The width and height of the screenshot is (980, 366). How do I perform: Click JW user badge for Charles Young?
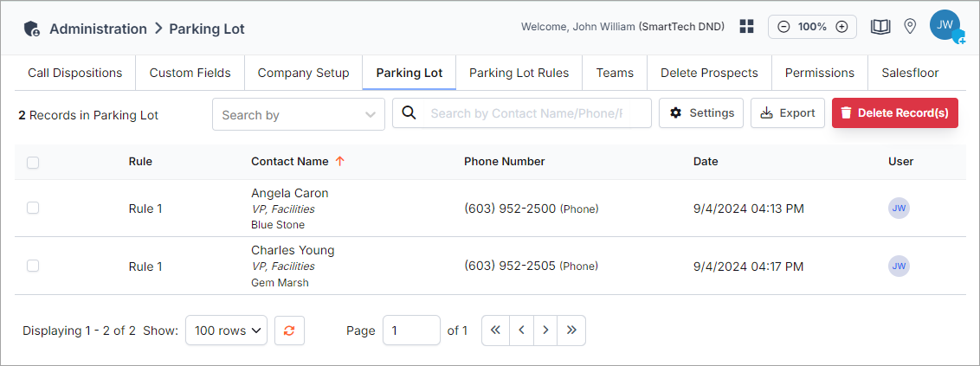click(x=899, y=266)
